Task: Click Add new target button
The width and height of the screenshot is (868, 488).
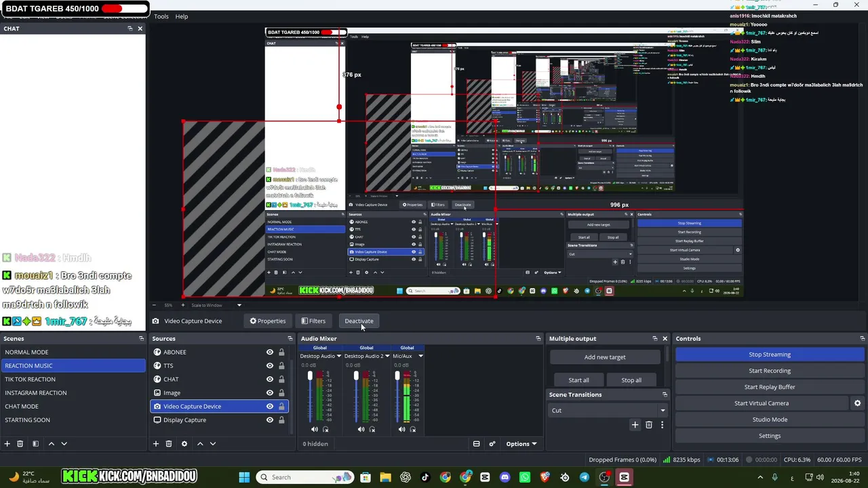Action: 605,357
